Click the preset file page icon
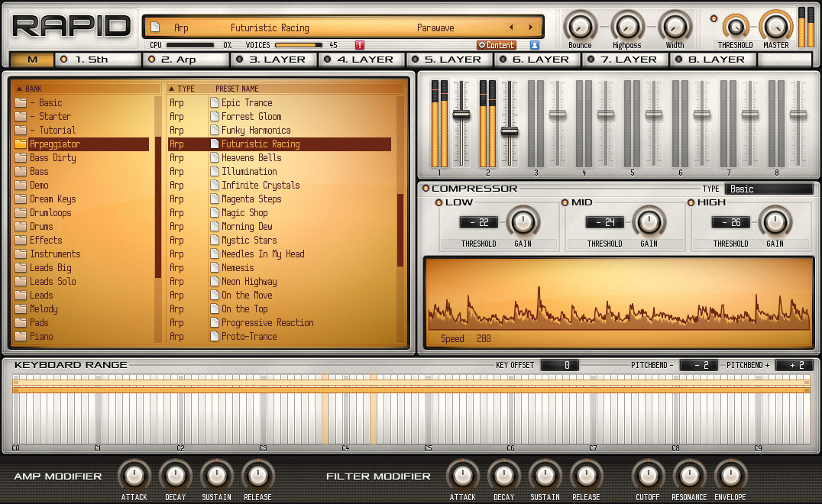This screenshot has height=504, width=822. coord(155,27)
